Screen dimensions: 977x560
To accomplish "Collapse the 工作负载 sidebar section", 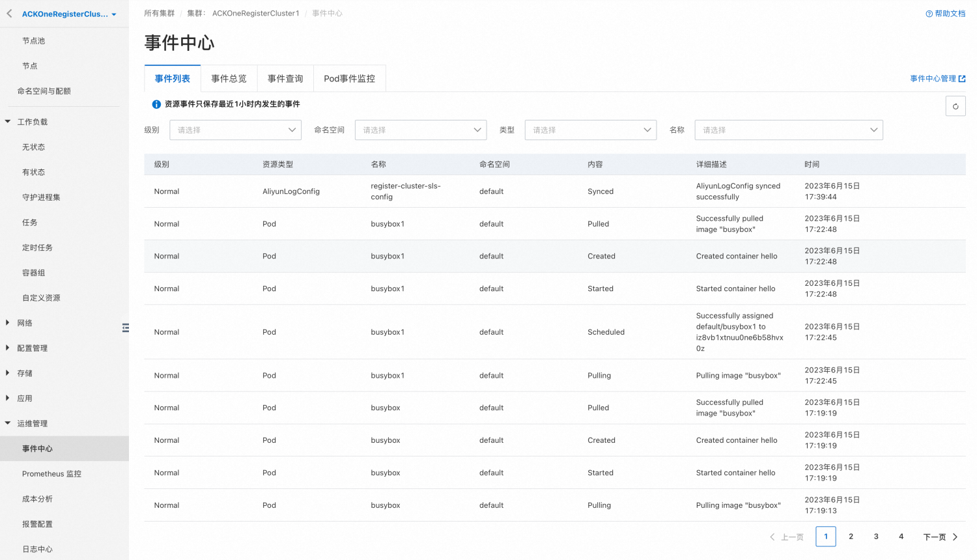I will click(8, 122).
